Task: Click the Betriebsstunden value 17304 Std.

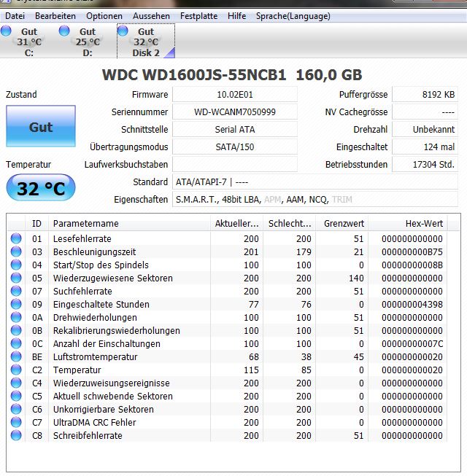Action: [x=425, y=165]
